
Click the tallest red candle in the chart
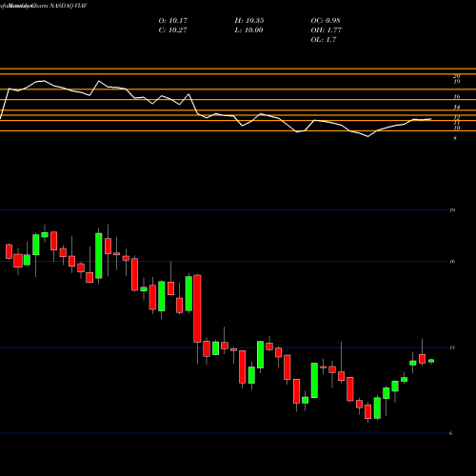(x=197, y=308)
